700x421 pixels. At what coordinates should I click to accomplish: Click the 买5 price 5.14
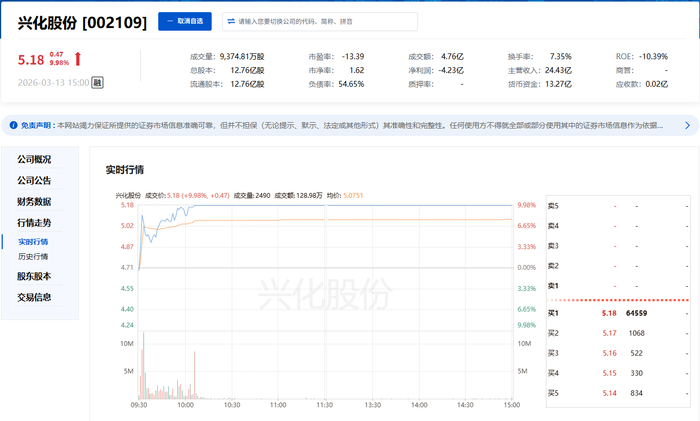pyautogui.click(x=609, y=393)
